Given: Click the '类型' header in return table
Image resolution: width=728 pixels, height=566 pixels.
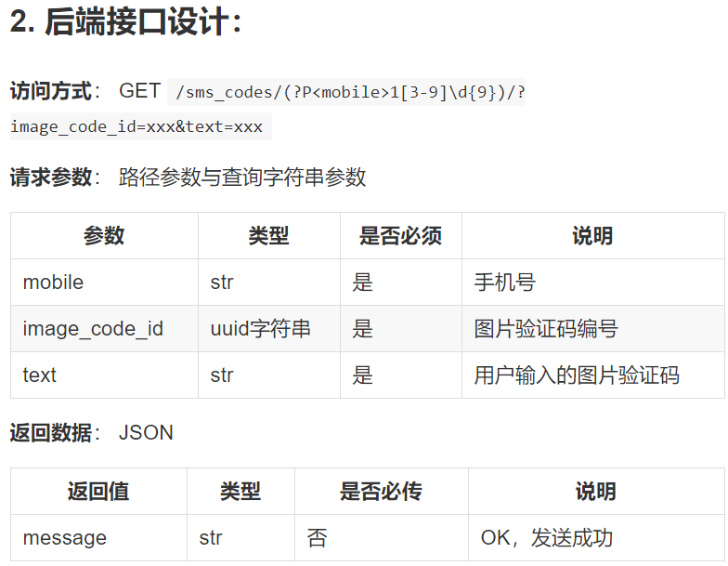Looking at the screenshot, I should pyautogui.click(x=240, y=491).
